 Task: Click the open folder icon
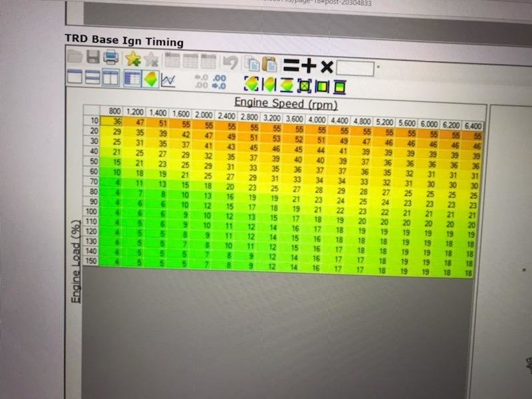74,56
